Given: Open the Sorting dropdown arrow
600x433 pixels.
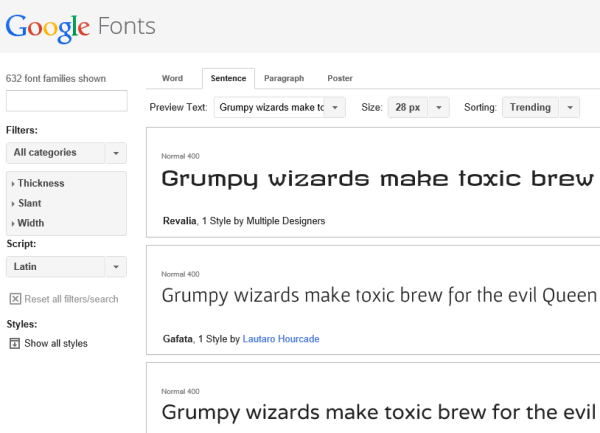Looking at the screenshot, I should click(570, 107).
